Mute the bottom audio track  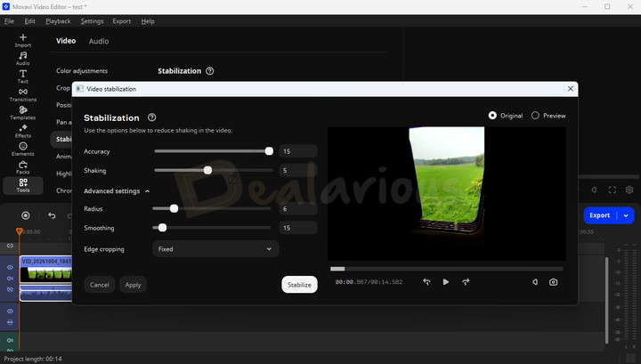coord(10,340)
